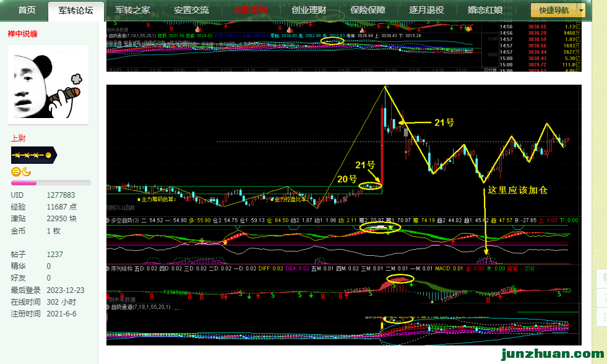Click the 快捷导航 button
Screen dimensions: 607x364
pyautogui.click(x=554, y=10)
